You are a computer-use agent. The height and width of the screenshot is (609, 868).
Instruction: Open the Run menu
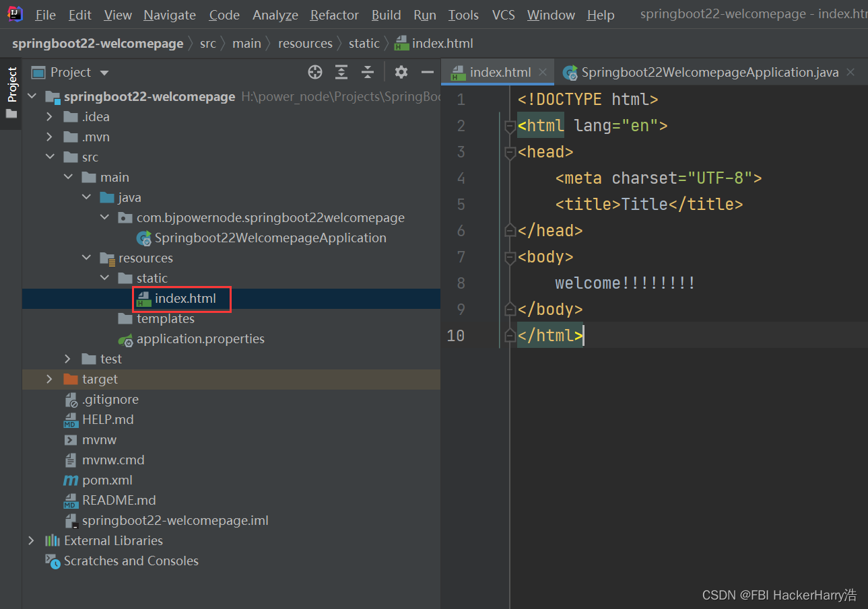[x=425, y=15]
